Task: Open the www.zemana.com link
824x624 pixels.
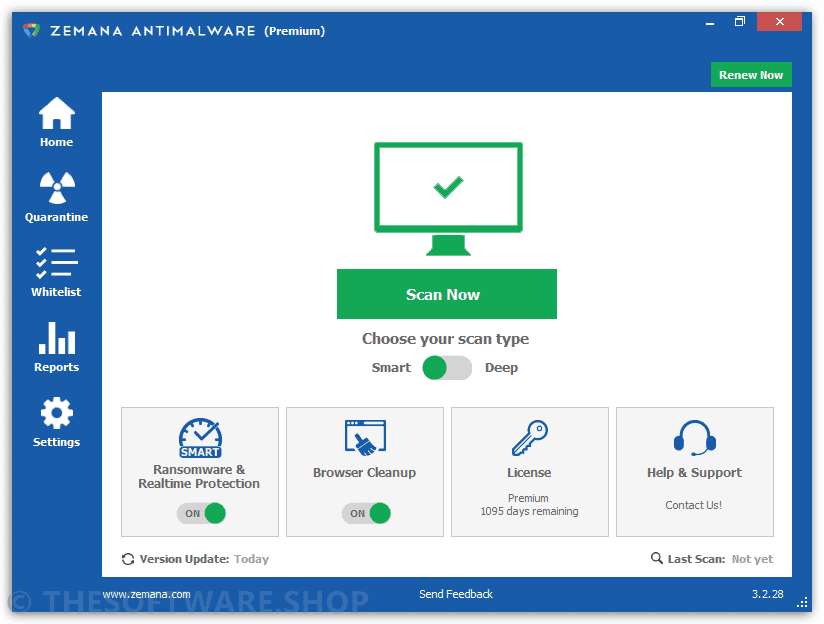Action: [x=146, y=594]
